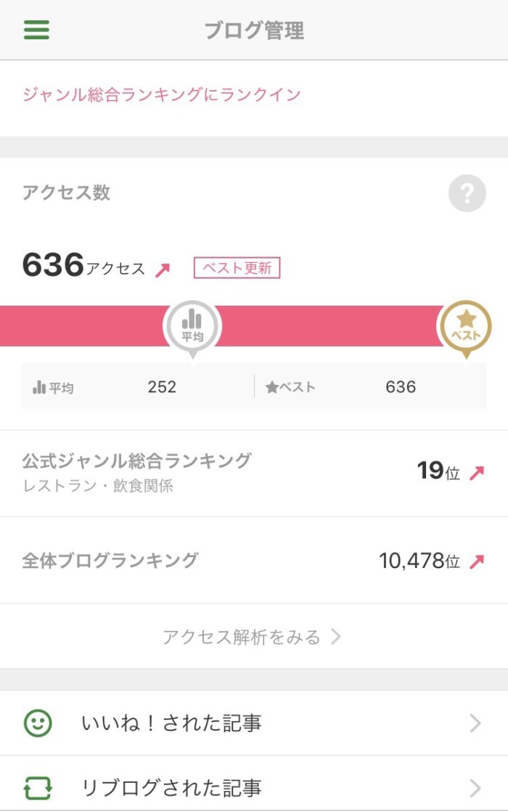Tap chevron next to アクセス解析をみる

pos(336,637)
